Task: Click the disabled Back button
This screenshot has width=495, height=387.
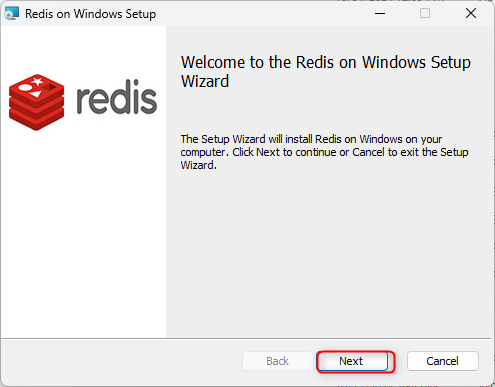Action: coord(277,361)
